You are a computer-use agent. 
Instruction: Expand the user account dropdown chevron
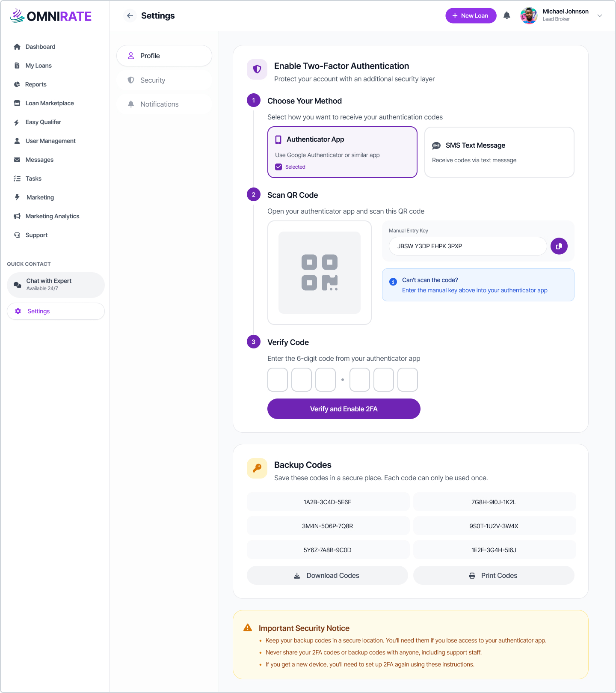[x=600, y=16]
